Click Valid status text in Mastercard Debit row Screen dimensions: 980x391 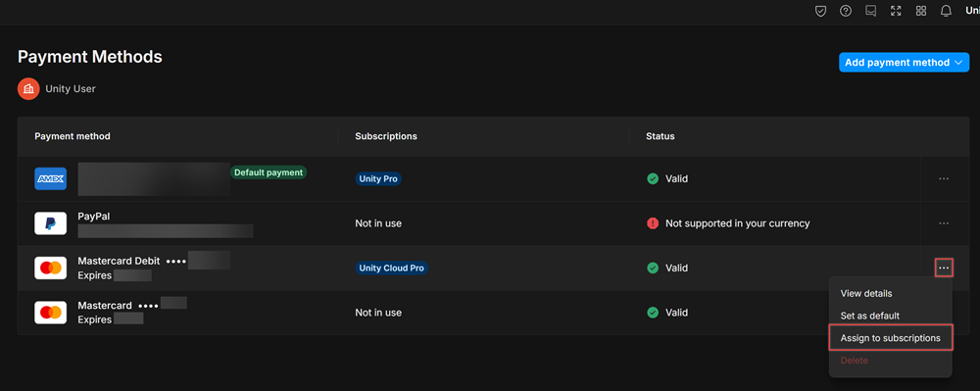[x=676, y=268]
